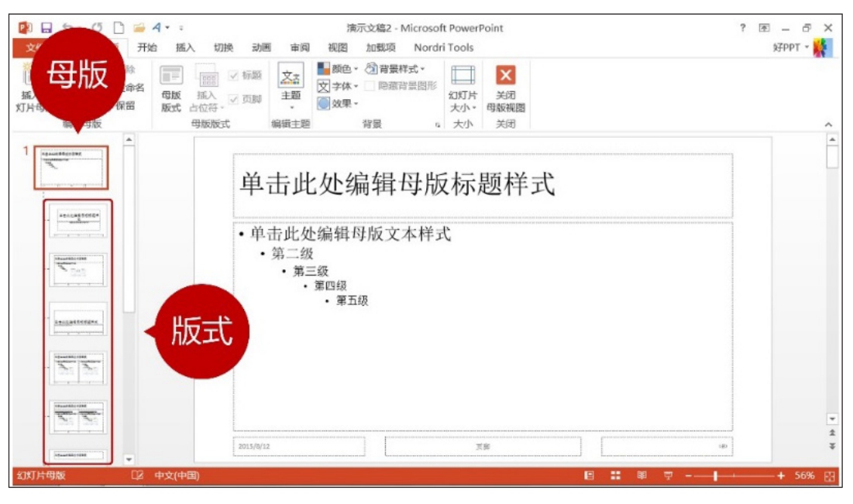Click the 第三级 bullet text
Viewport: 853px width, 504px height.
pyautogui.click(x=311, y=271)
